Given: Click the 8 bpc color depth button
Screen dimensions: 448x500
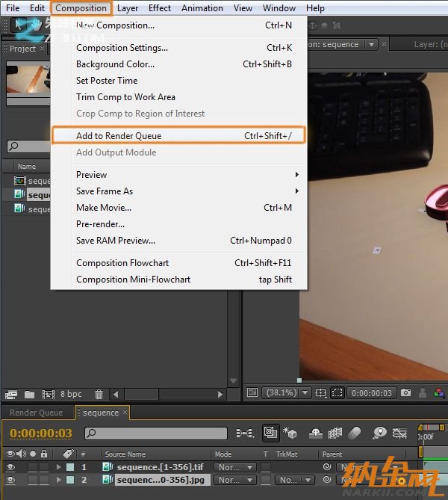Looking at the screenshot, I should [71, 394].
